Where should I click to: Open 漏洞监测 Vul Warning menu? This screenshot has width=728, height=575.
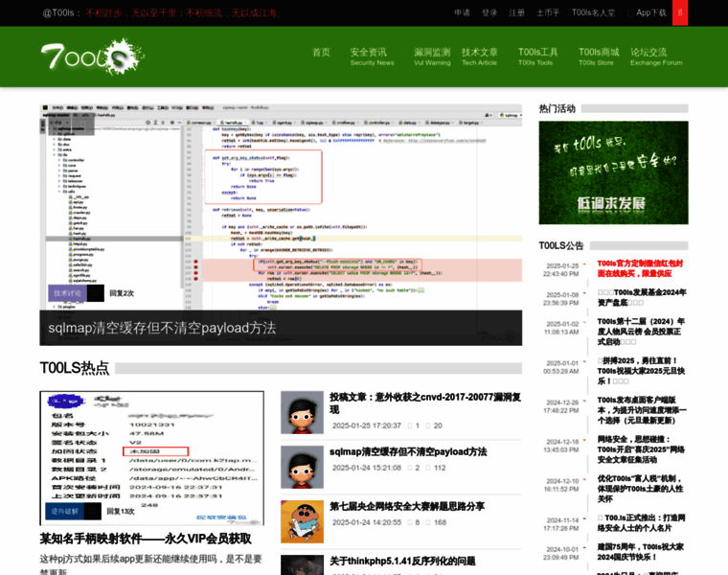(432, 57)
